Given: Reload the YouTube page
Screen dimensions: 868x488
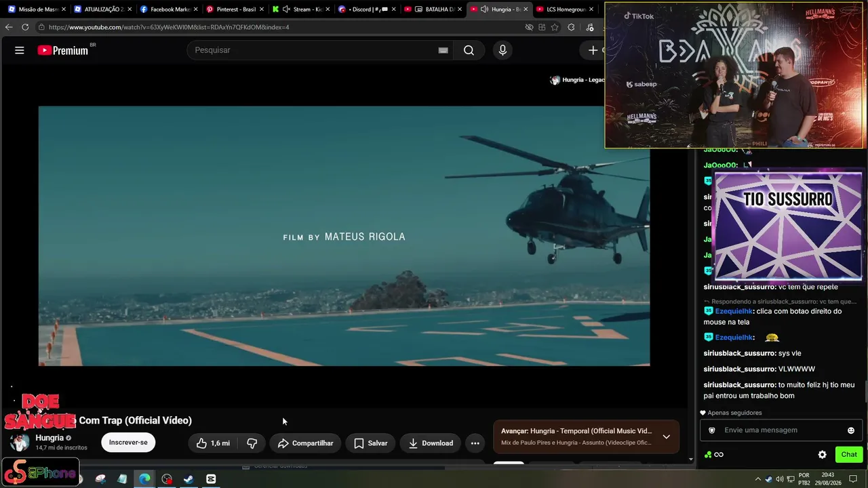Looking at the screenshot, I should coord(25,27).
